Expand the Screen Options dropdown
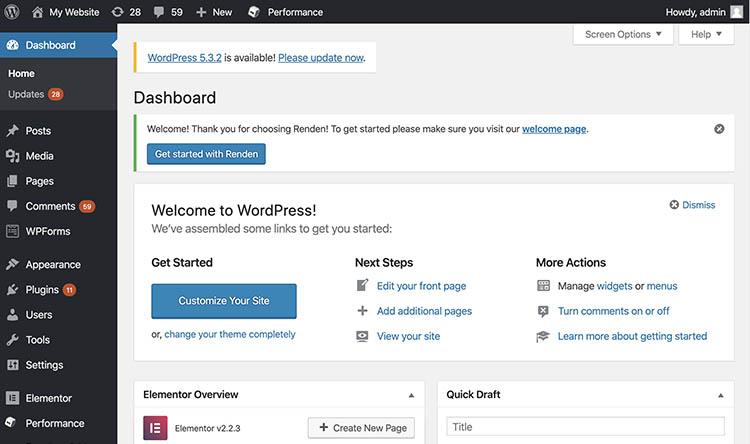Image resolution: width=750 pixels, height=444 pixels. click(622, 35)
